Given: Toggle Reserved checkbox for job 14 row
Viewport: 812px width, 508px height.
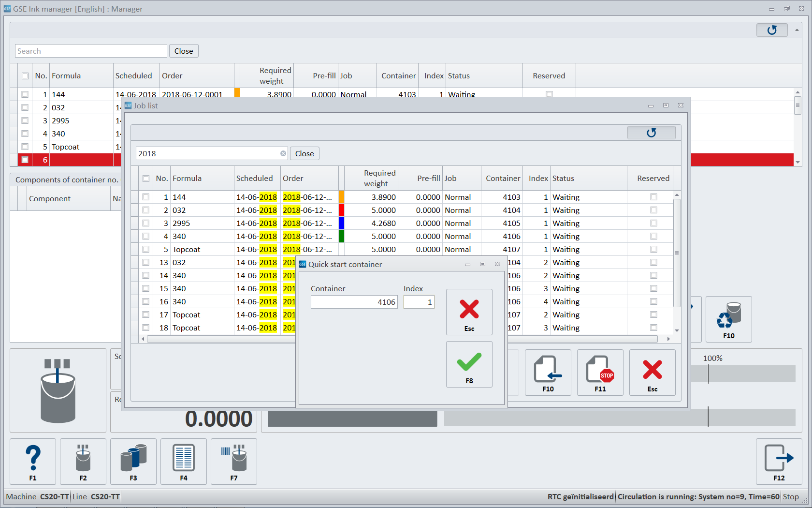Looking at the screenshot, I should coord(653,275).
